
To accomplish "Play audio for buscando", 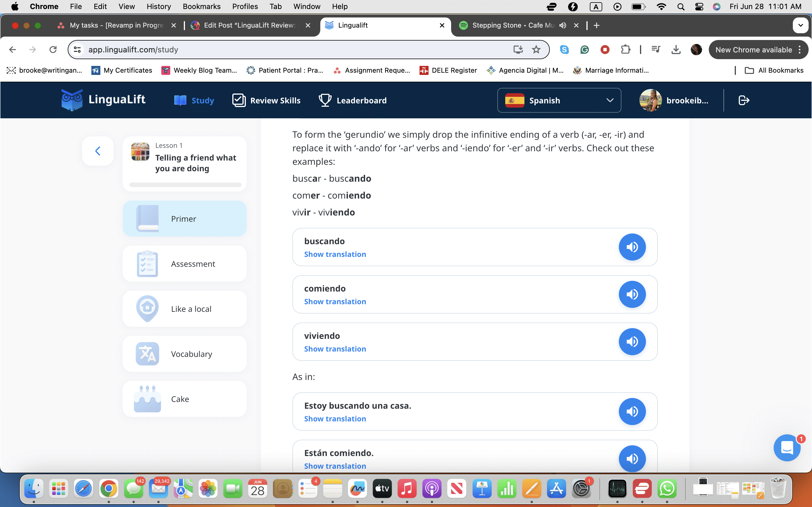I will (x=632, y=247).
